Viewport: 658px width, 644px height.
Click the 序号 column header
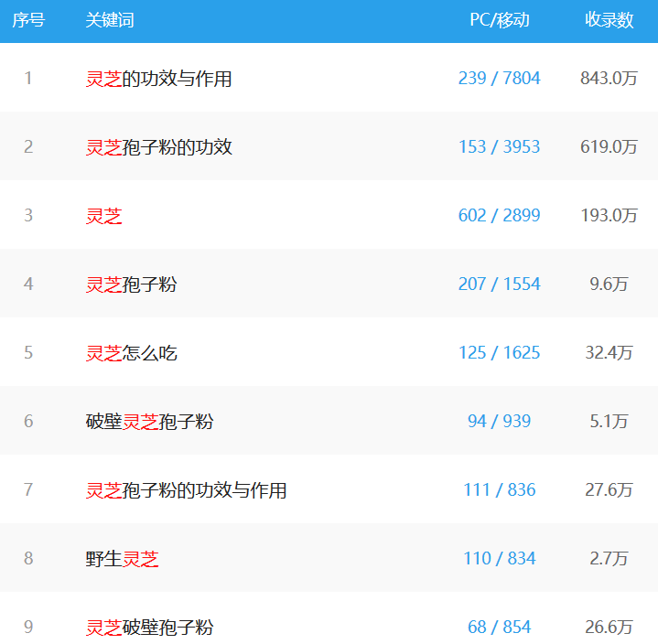[x=28, y=20]
